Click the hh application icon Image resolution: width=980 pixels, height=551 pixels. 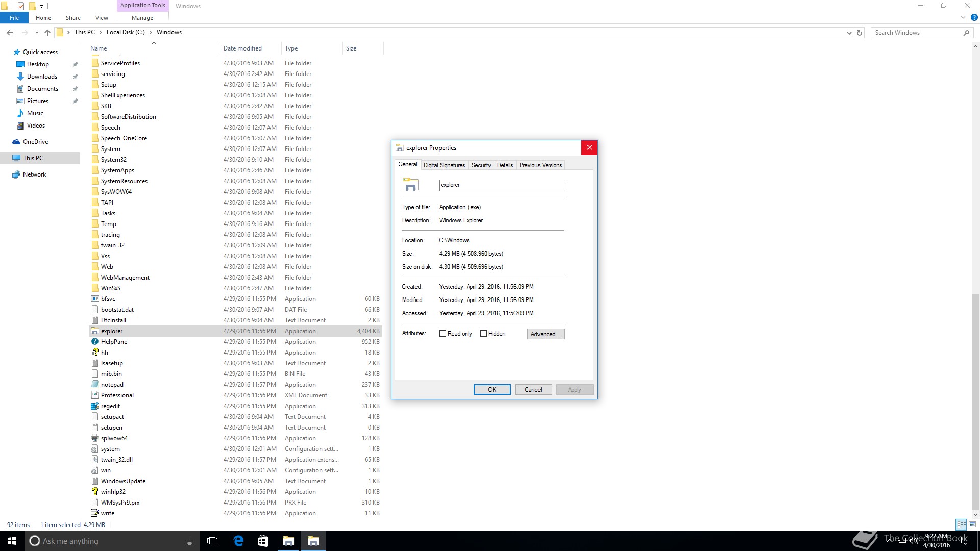94,353
